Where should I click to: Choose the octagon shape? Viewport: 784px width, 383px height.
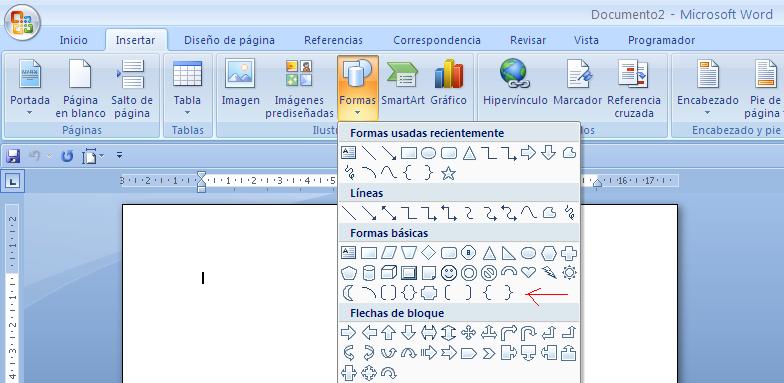point(468,253)
